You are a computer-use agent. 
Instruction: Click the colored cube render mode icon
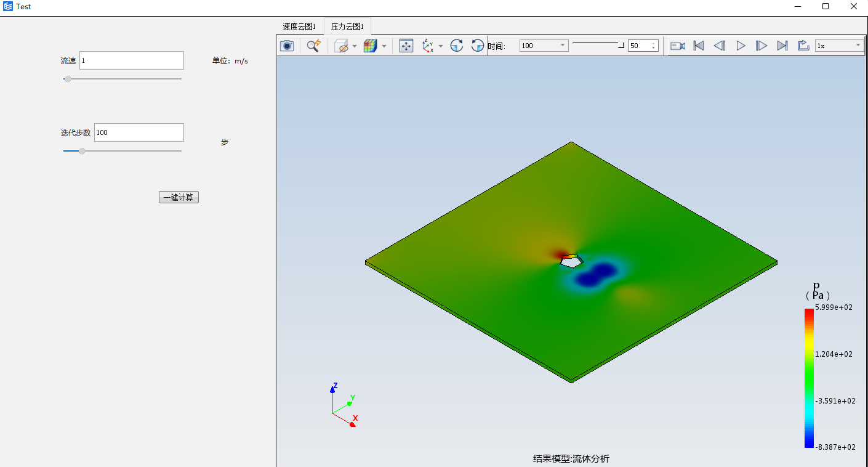(x=370, y=46)
